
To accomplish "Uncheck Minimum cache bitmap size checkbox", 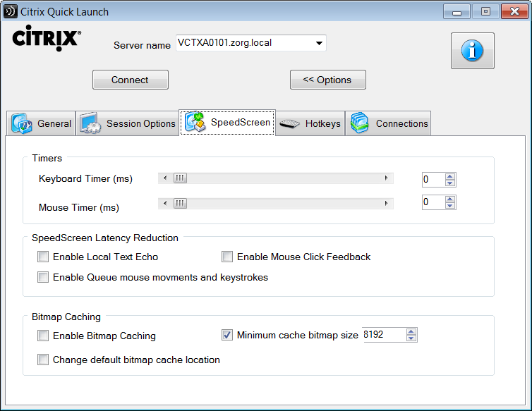I will click(227, 335).
